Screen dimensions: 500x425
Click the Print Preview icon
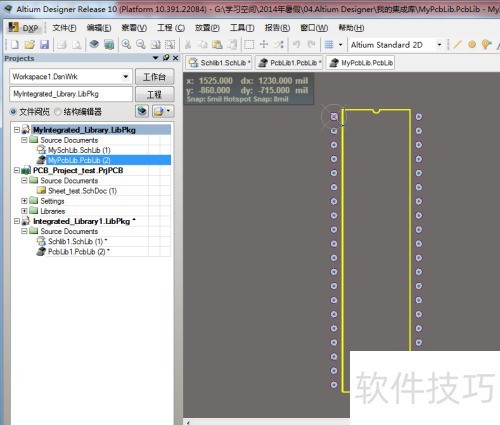tap(77, 44)
